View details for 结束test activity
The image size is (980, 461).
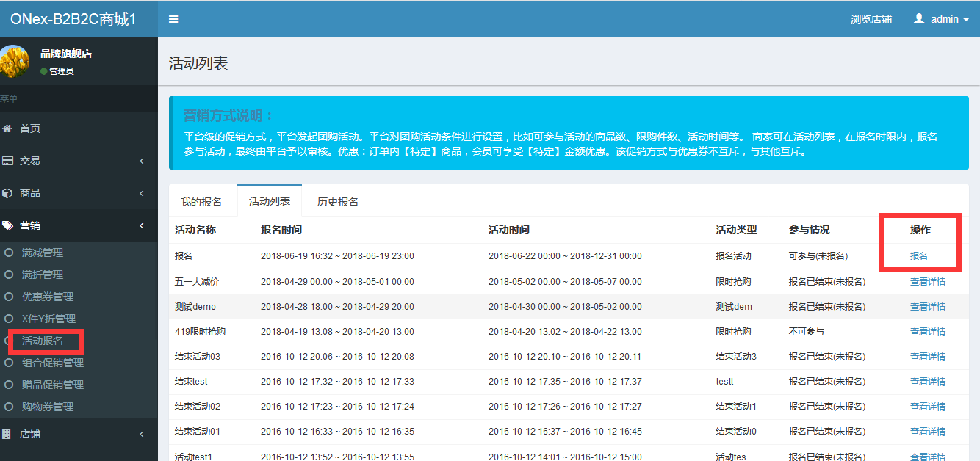point(928,382)
